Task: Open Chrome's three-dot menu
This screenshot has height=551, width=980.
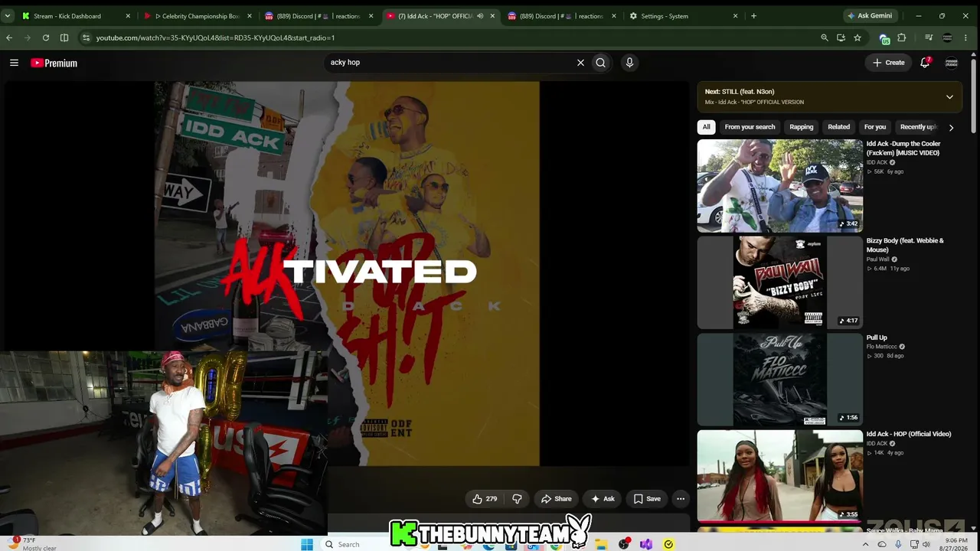Action: pyautogui.click(x=965, y=37)
